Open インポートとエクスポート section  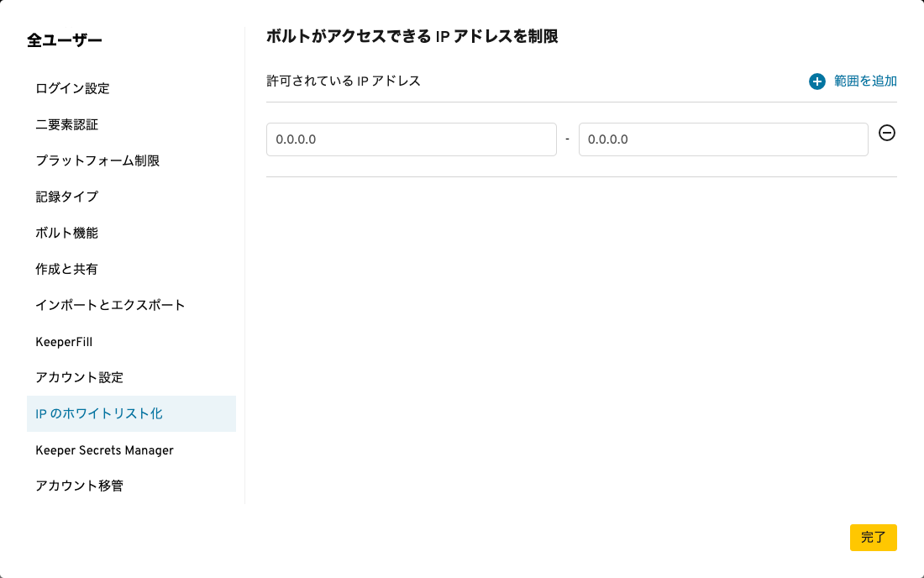(110, 305)
